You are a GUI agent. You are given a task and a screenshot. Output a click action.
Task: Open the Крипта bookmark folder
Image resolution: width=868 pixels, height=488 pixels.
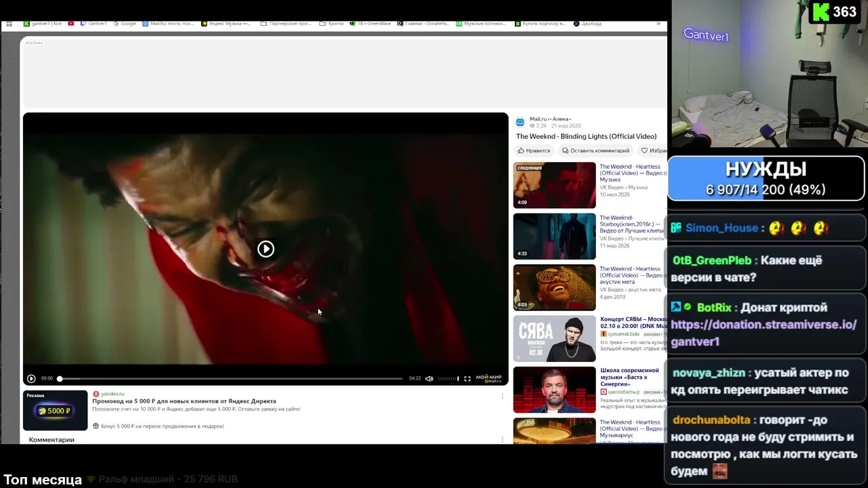click(332, 24)
